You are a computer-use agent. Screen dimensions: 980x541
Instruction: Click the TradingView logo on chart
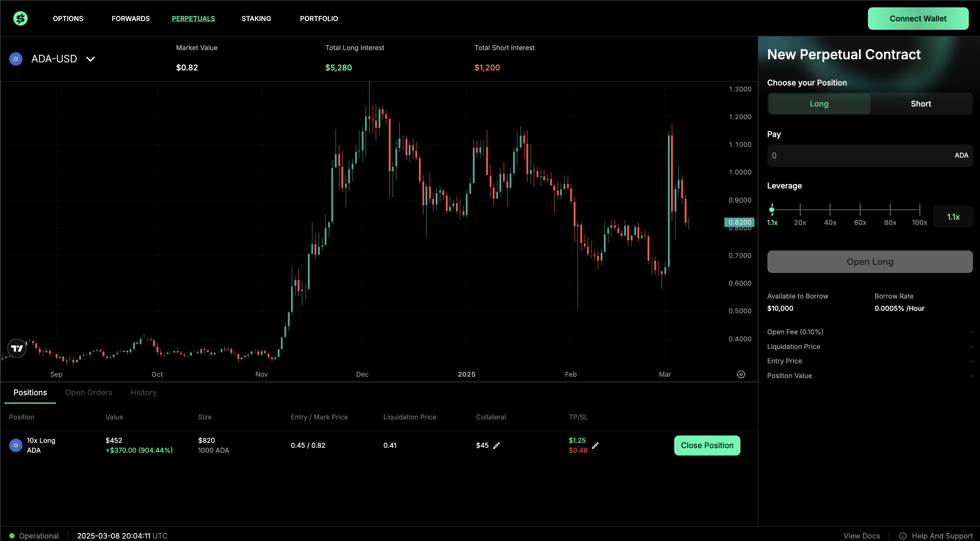click(x=17, y=348)
